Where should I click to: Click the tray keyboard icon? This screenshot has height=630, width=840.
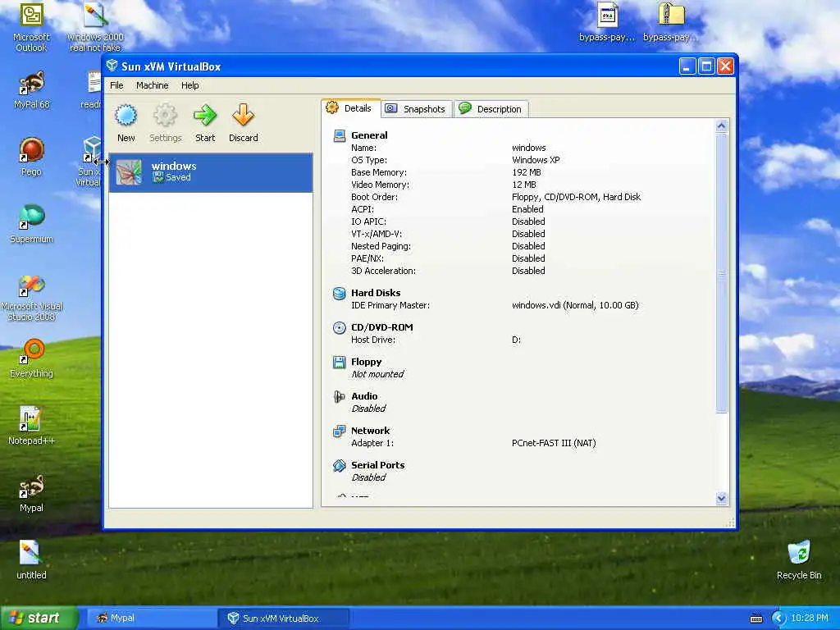pyautogui.click(x=756, y=619)
